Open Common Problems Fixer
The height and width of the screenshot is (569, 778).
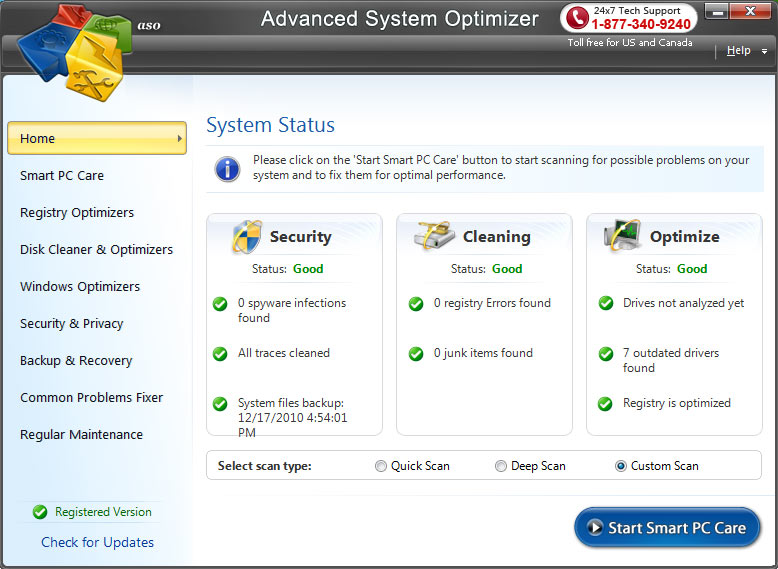tap(91, 398)
